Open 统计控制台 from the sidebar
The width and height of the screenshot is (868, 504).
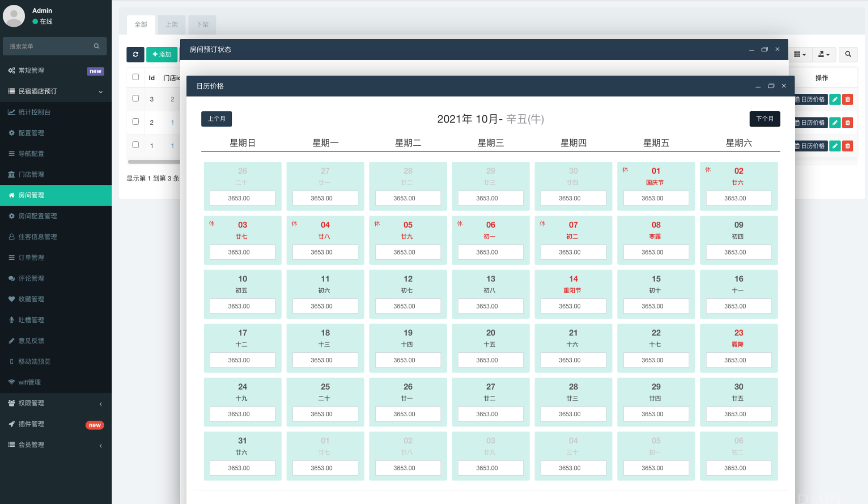pos(34,112)
